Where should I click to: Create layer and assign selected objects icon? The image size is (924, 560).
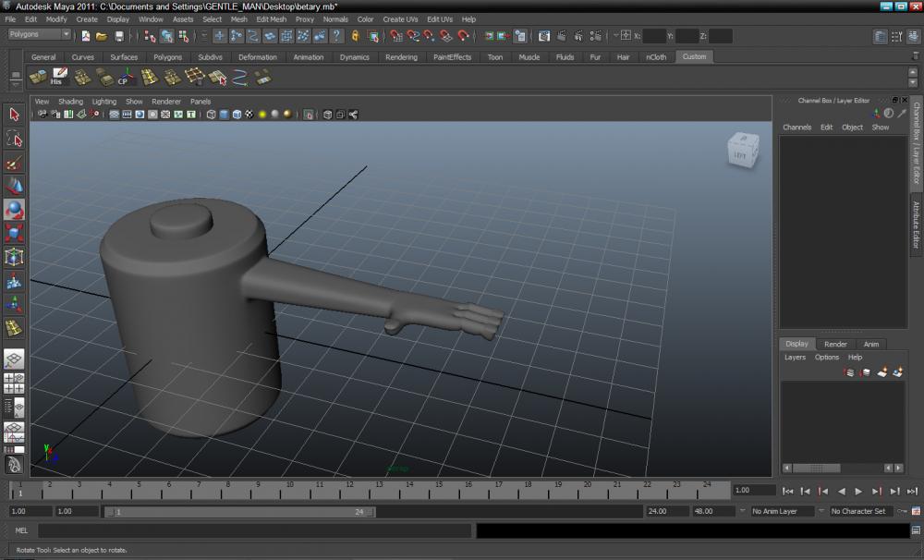(x=898, y=372)
